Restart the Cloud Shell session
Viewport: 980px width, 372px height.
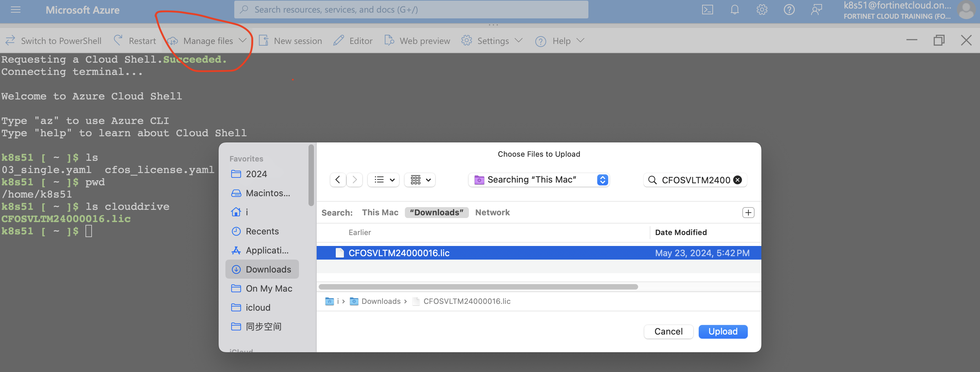[x=135, y=41]
